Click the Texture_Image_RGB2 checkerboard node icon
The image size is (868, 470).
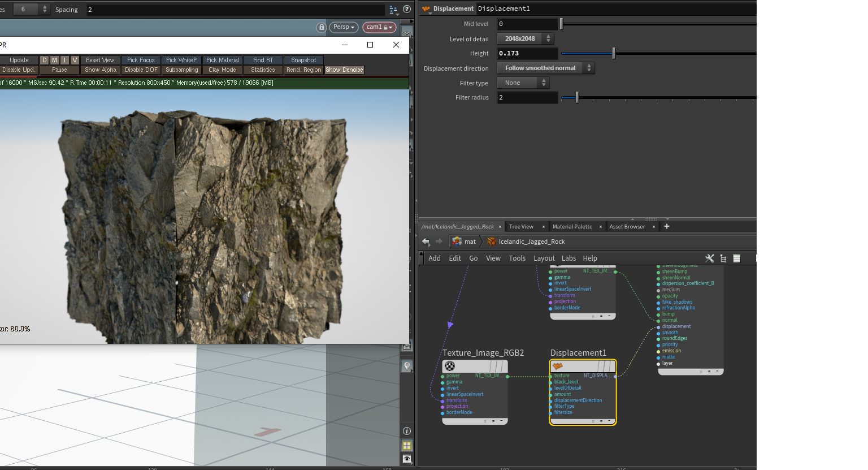click(x=450, y=366)
